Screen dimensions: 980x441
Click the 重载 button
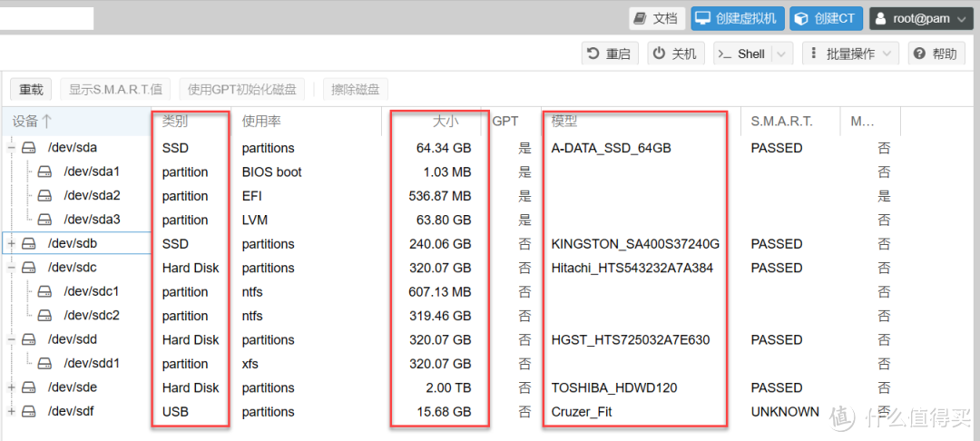32,89
